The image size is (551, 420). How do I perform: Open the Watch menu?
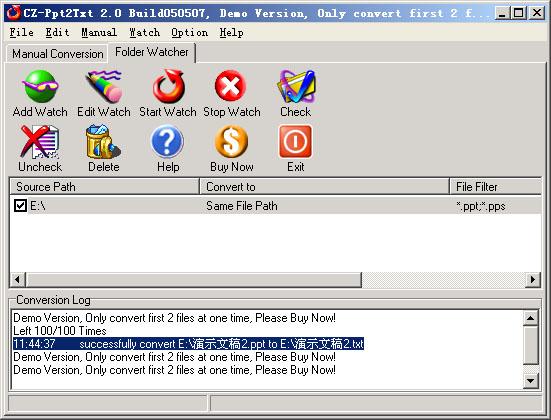(x=144, y=33)
